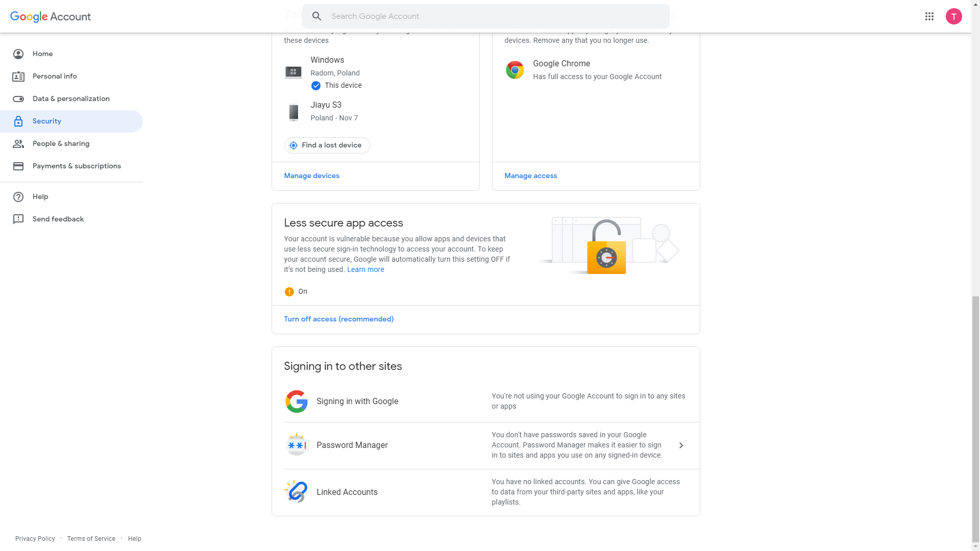Go to Home in sidebar
Screen dimensions: 980x551
pyautogui.click(x=71, y=54)
